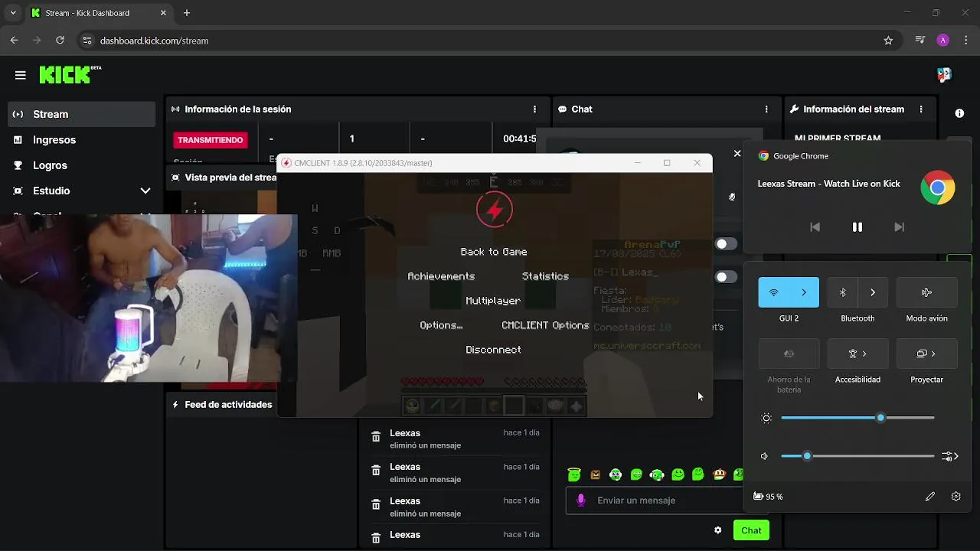Switch to Stream - Kick Dashboard tab
Screen dimensions: 980x551
coord(99,13)
